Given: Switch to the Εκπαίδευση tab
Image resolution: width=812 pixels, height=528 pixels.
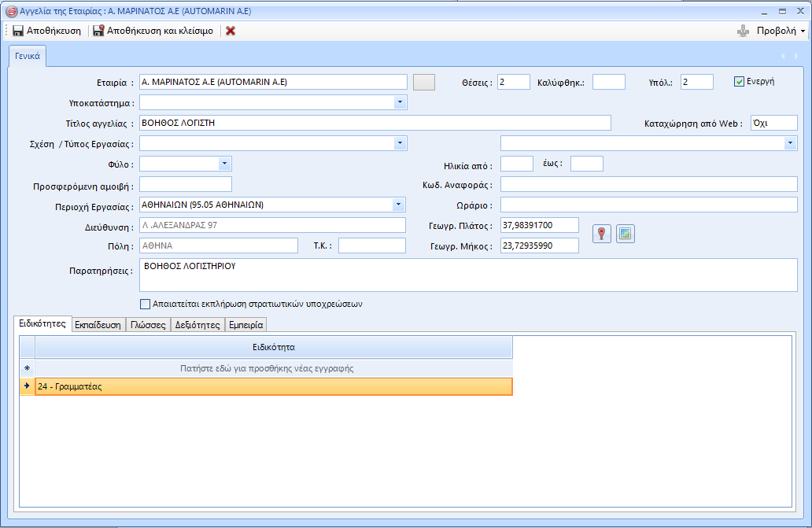Looking at the screenshot, I should pyautogui.click(x=98, y=325).
